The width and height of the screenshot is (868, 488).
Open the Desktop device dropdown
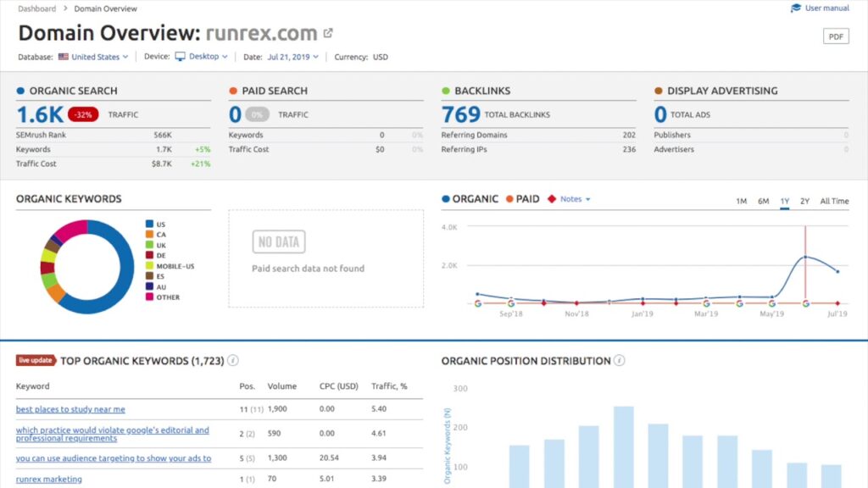pos(209,57)
